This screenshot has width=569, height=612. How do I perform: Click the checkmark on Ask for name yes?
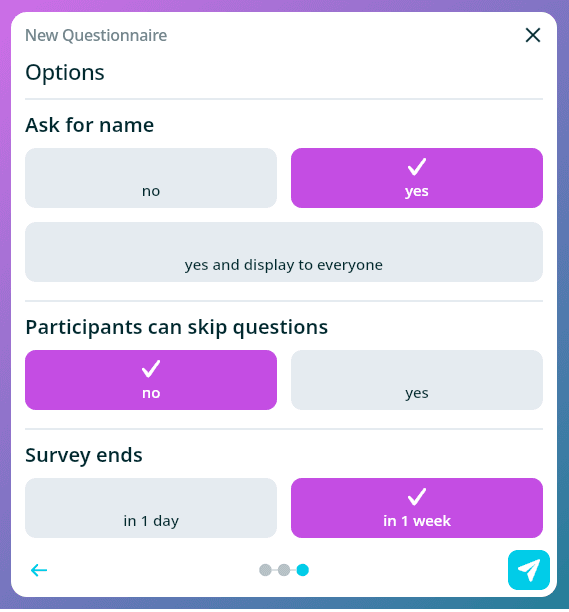417,167
